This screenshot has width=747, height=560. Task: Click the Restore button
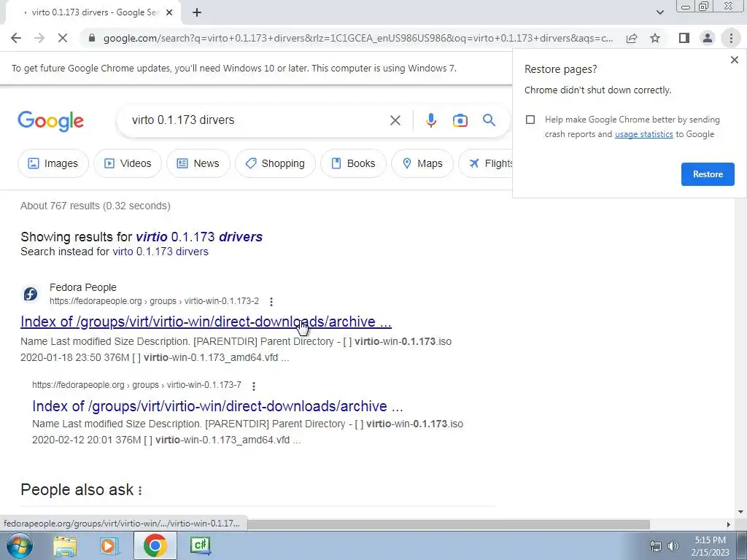coord(708,174)
